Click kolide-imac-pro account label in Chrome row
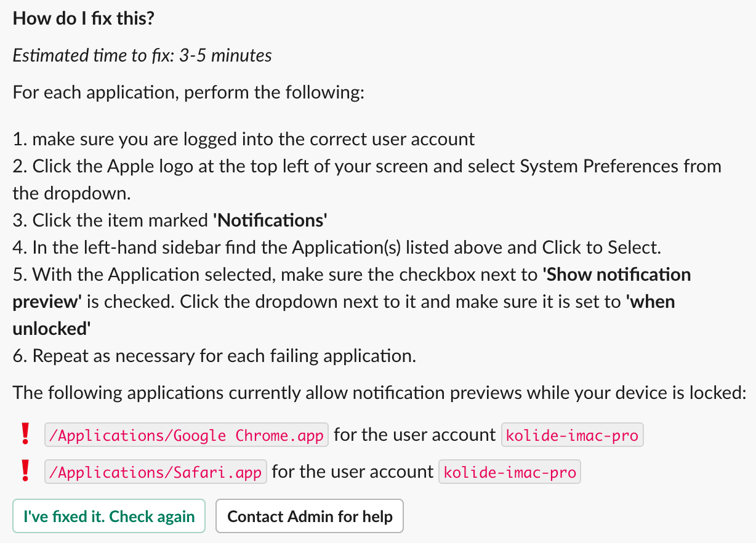Viewport: 756px width, 543px height. pos(573,435)
